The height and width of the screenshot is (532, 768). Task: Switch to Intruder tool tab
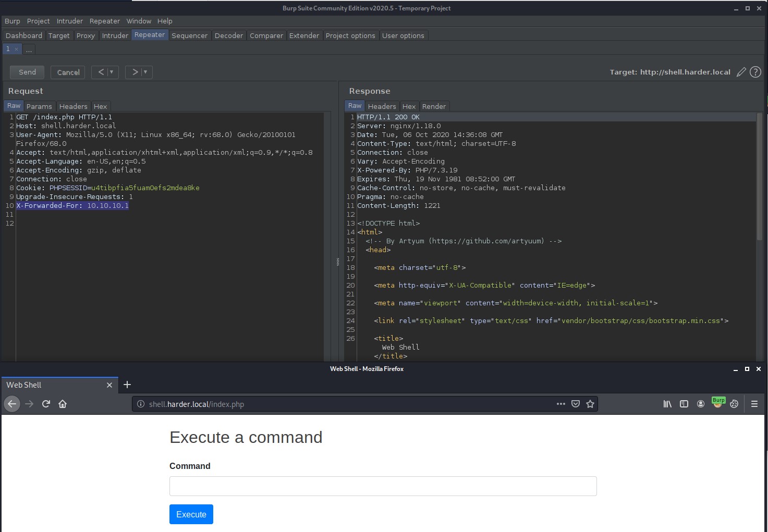[115, 35]
